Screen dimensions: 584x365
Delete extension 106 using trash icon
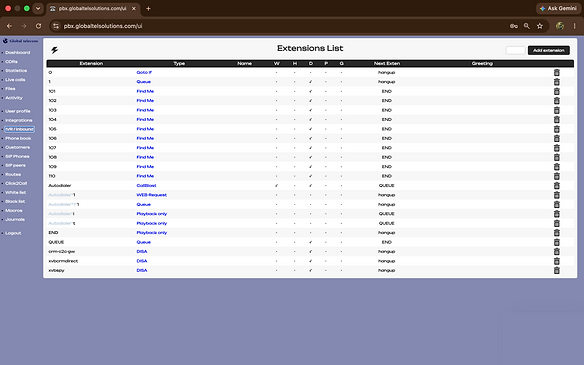point(556,139)
